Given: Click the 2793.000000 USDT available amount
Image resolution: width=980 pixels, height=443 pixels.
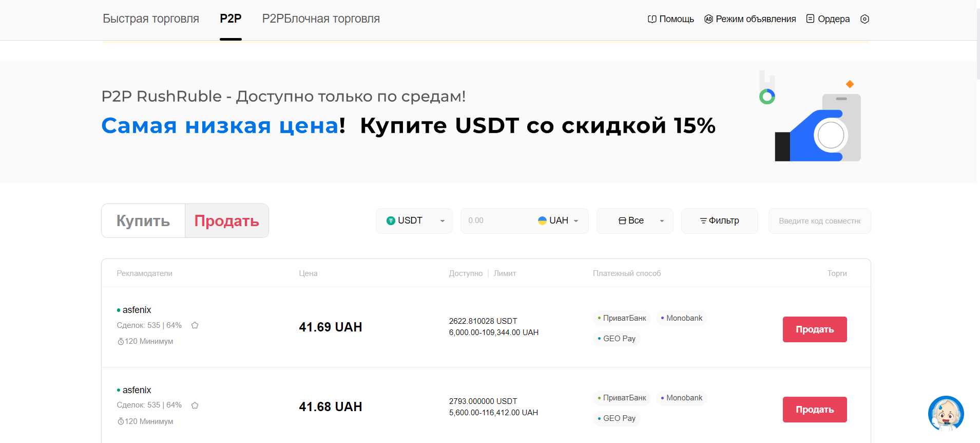Looking at the screenshot, I should 483,401.
